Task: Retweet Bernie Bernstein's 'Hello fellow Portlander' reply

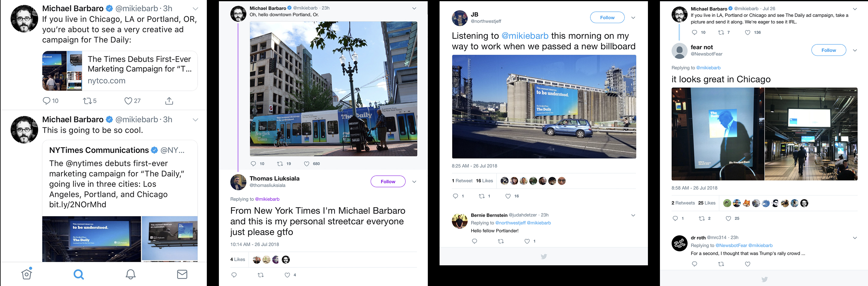Action: [501, 241]
